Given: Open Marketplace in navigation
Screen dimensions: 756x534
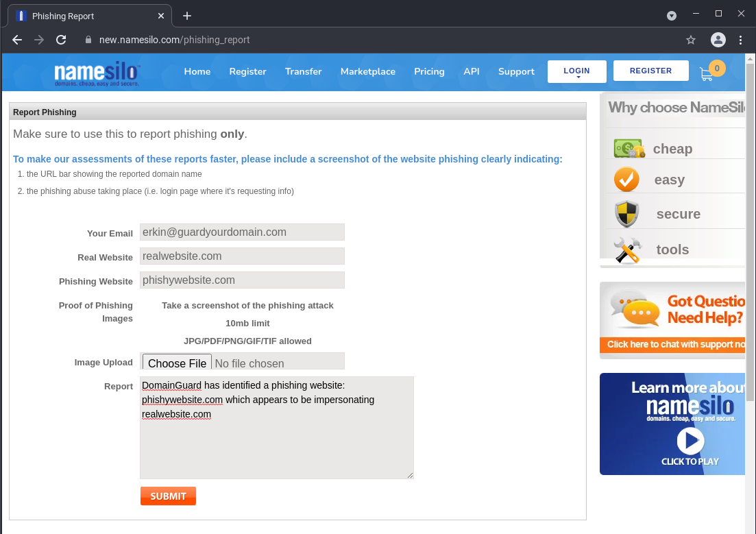Looking at the screenshot, I should tap(368, 71).
